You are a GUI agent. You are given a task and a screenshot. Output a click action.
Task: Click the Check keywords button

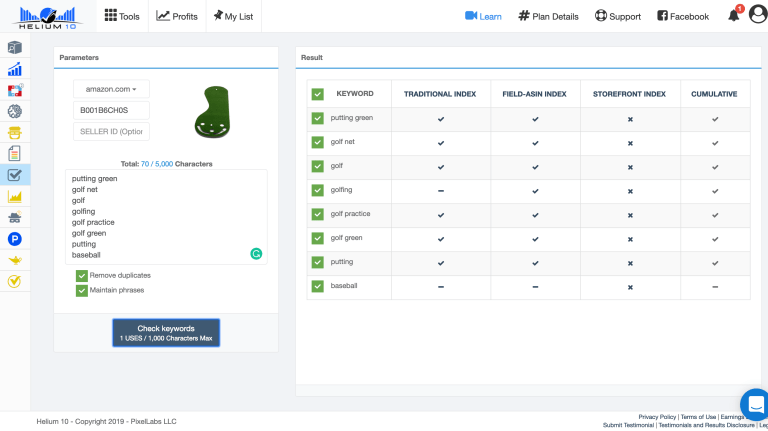[x=166, y=333]
